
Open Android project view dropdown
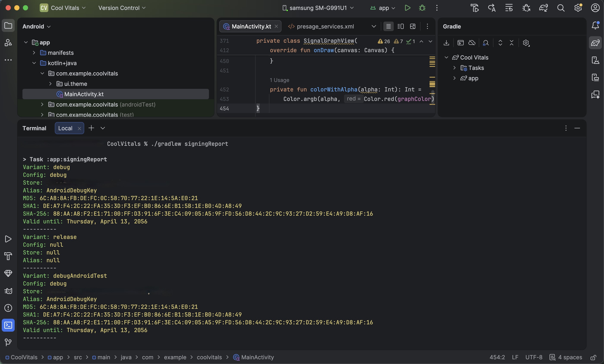pos(36,27)
